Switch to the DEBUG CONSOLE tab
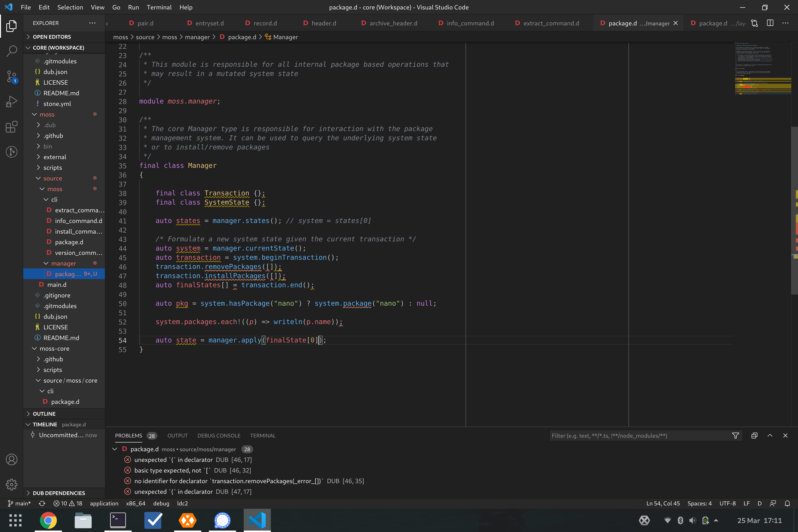Image resolution: width=798 pixels, height=532 pixels. (x=219, y=436)
